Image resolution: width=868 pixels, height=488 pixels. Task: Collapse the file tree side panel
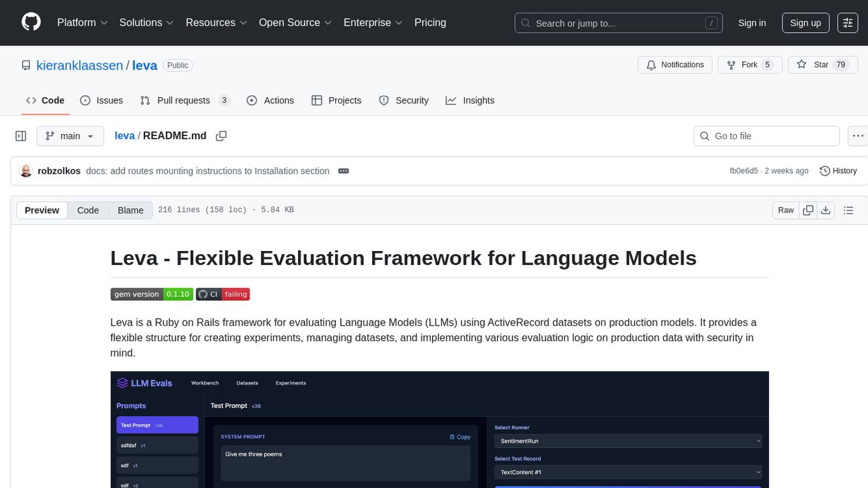pos(21,136)
